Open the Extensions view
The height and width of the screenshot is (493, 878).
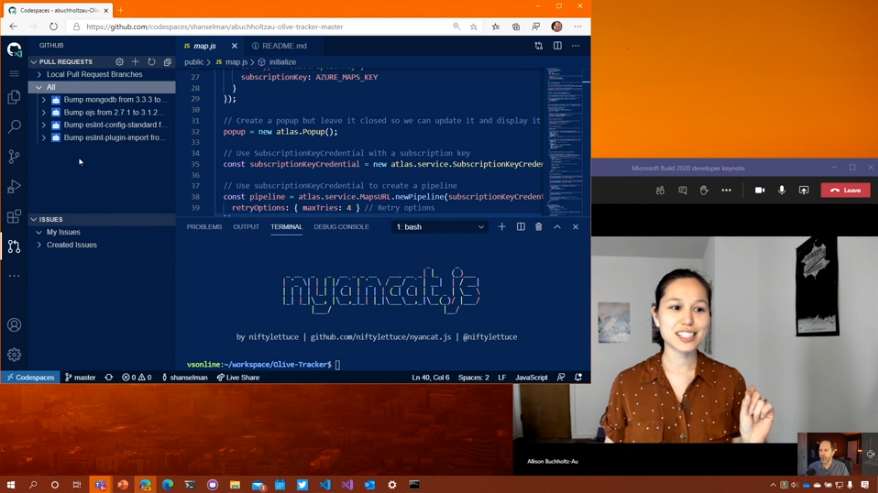14,216
